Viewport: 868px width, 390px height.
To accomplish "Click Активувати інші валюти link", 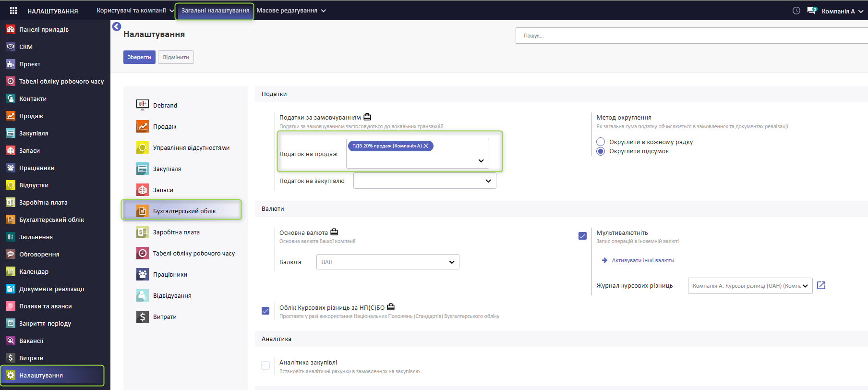I will [x=643, y=260].
